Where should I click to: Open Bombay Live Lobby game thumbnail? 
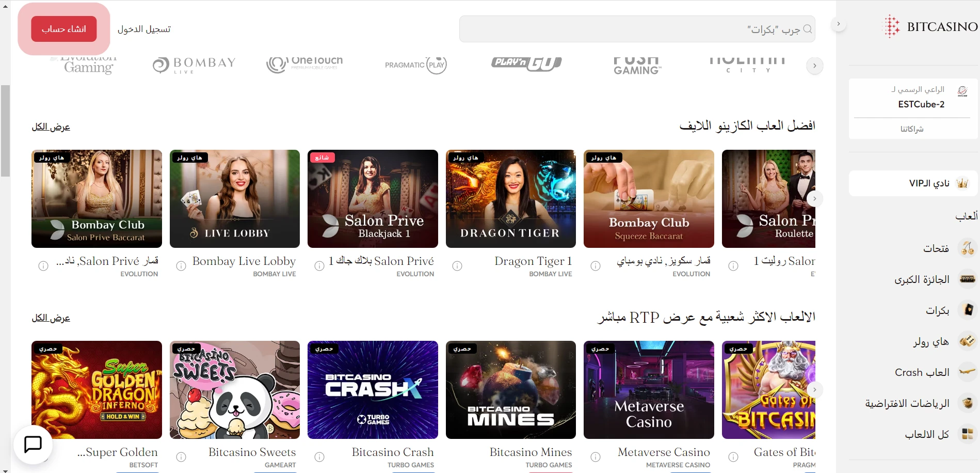pos(235,199)
